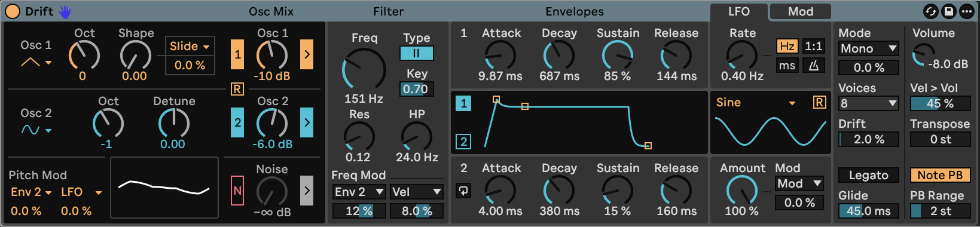Toggle the Legato button
Image resolution: width=980 pixels, height=227 pixels.
click(868, 175)
